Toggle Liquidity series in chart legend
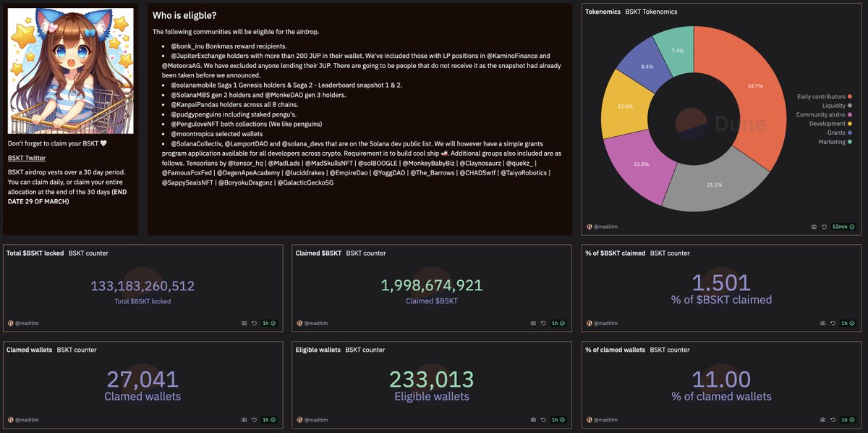Screen dimensions: 868x433 (x=837, y=106)
